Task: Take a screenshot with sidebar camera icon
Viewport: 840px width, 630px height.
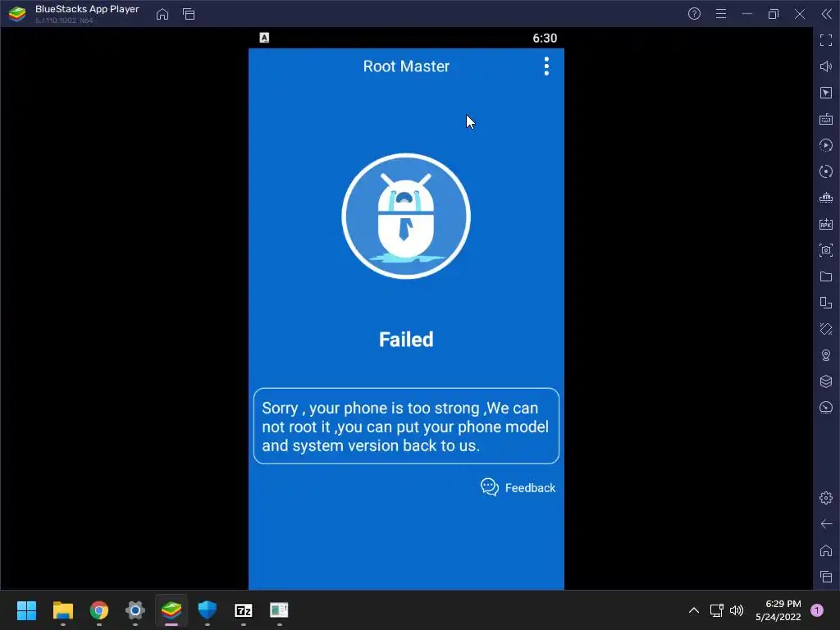Action: [x=826, y=250]
